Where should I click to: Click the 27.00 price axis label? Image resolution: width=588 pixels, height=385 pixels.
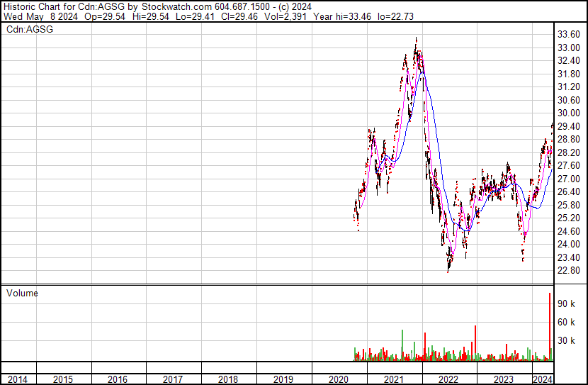click(569, 179)
